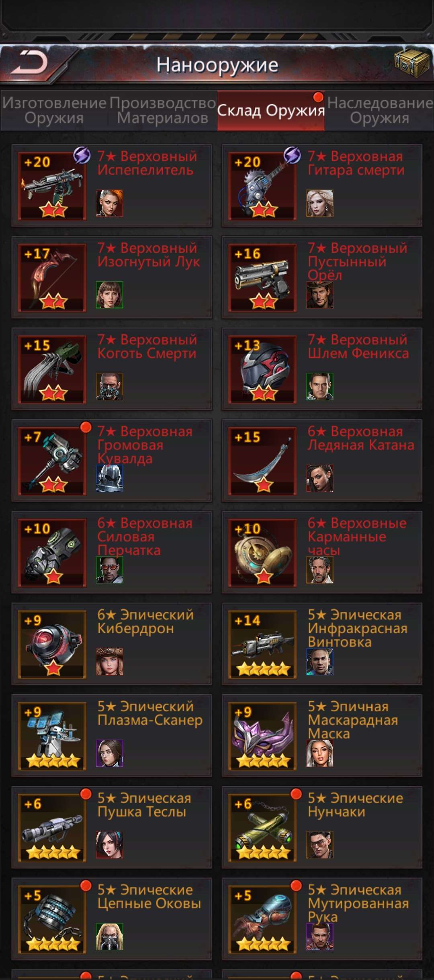Select the Карманные часы watch icon
The image size is (434, 980).
click(262, 553)
